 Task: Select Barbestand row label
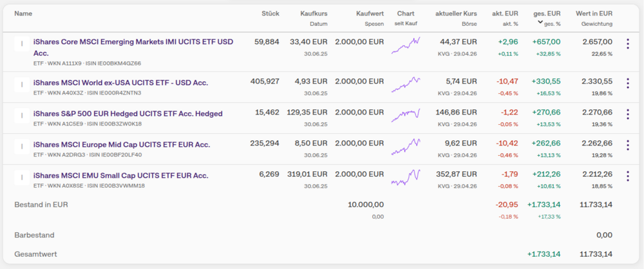click(x=35, y=236)
